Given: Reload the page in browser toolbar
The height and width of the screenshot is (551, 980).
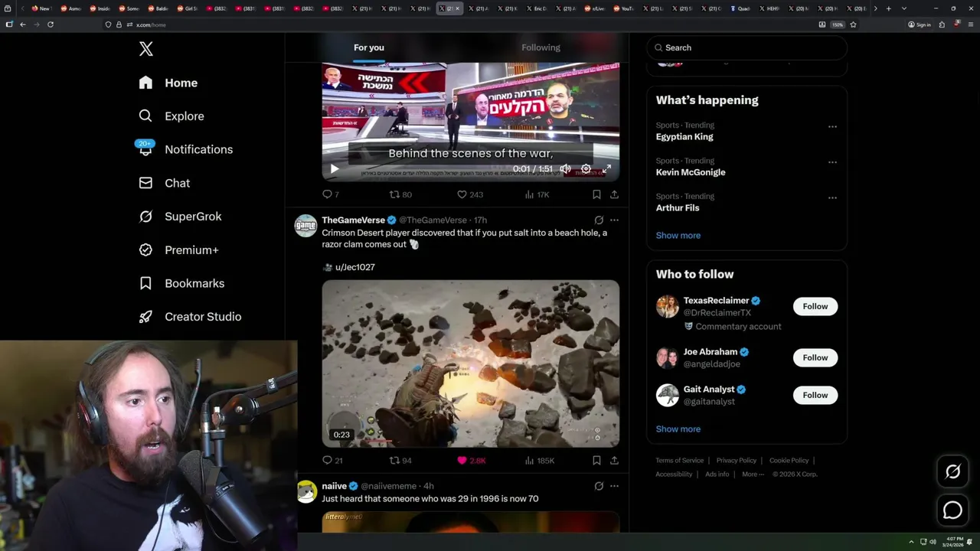Looking at the screenshot, I should pyautogui.click(x=51, y=24).
